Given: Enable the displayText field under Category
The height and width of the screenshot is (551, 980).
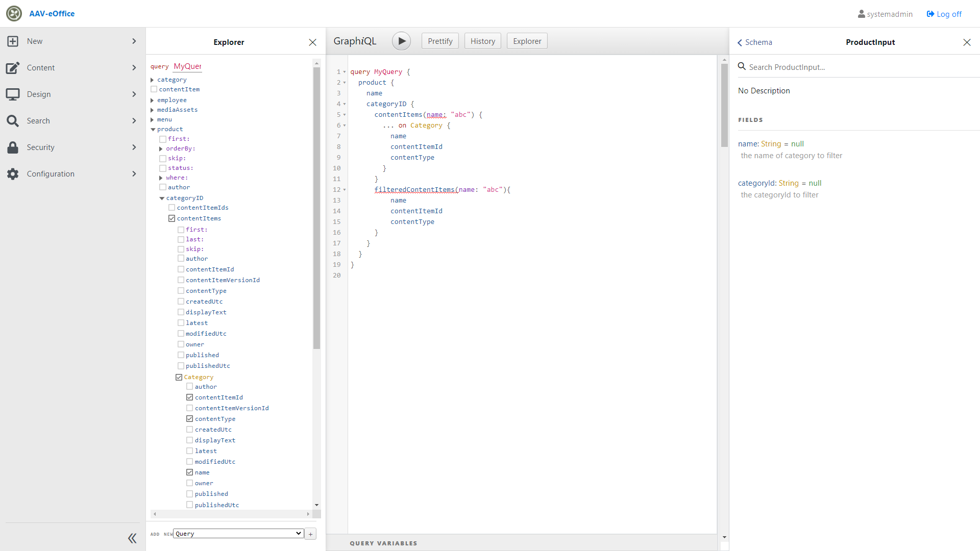Looking at the screenshot, I should point(189,440).
